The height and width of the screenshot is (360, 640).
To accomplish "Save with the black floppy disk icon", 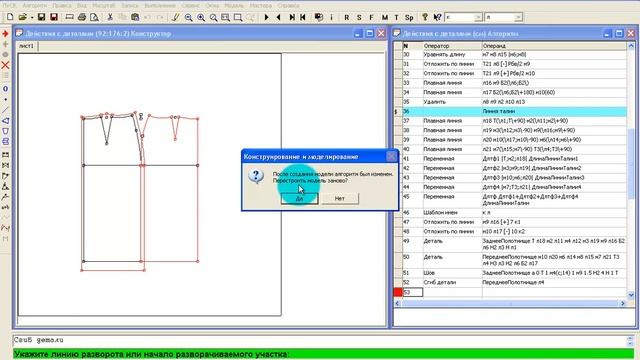I will tap(41, 17).
